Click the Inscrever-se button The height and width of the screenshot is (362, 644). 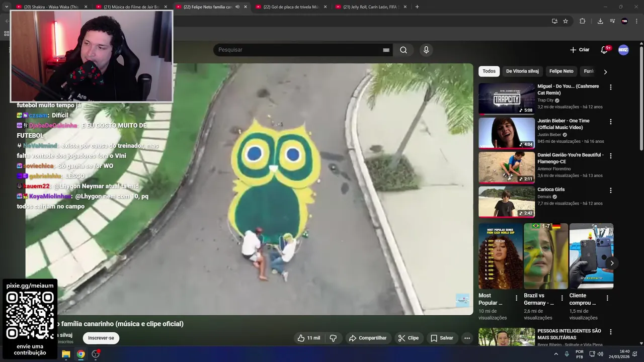(x=101, y=338)
